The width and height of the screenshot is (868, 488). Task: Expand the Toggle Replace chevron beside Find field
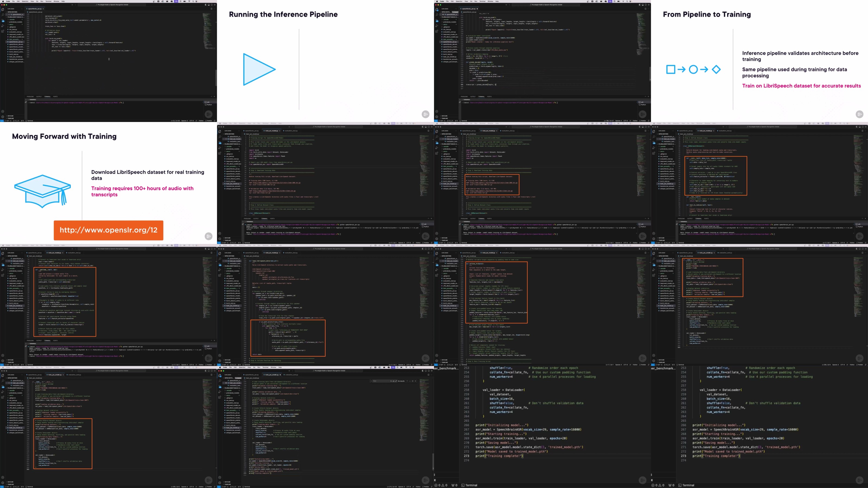click(x=371, y=381)
